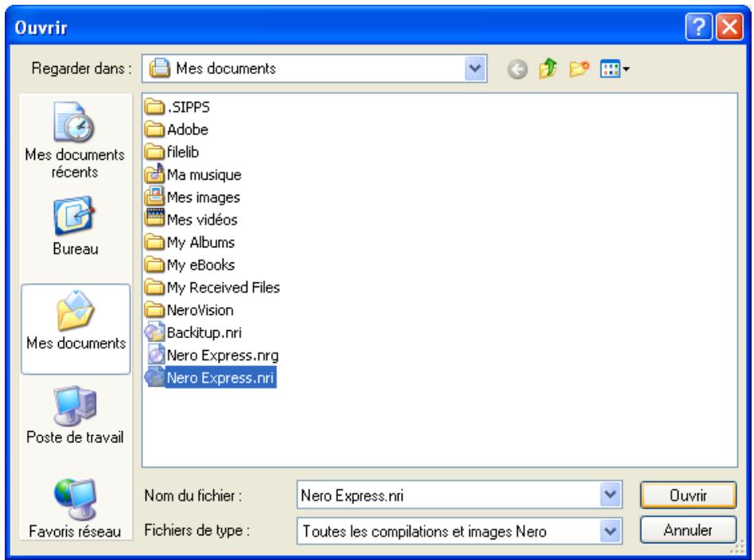
Task: Open the view menu icon
Action: click(x=615, y=68)
